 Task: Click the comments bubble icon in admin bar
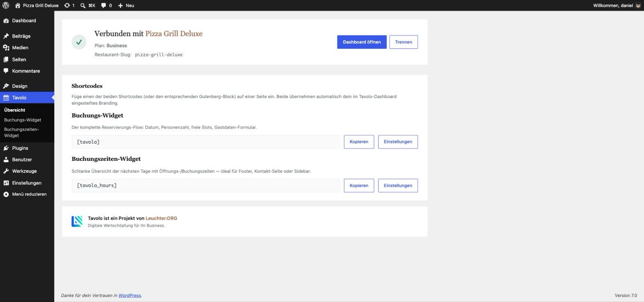(104, 6)
